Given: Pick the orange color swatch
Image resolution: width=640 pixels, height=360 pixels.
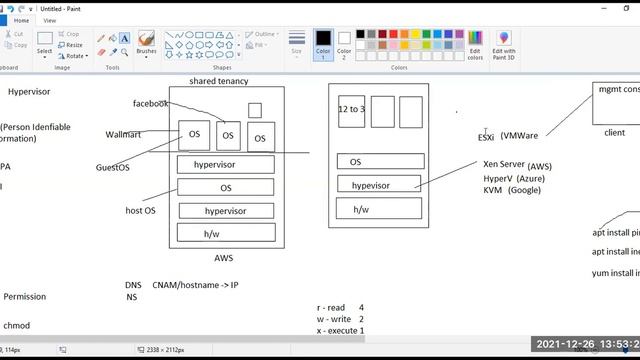Looking at the screenshot, I should pyautogui.click(x=404, y=34).
